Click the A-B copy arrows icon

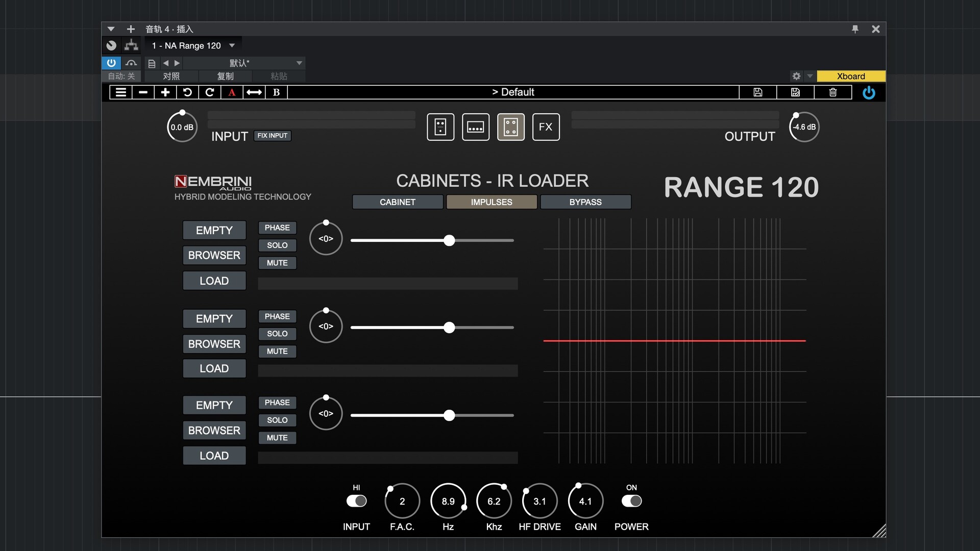pos(254,92)
